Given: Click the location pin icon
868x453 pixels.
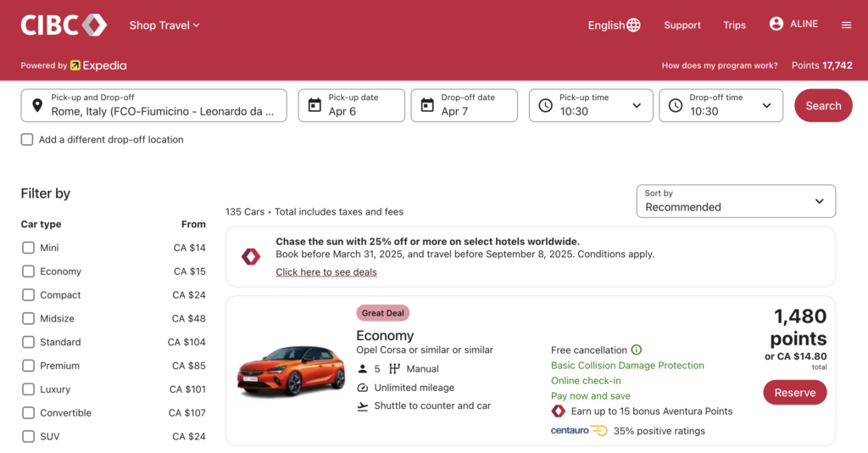Looking at the screenshot, I should (x=37, y=106).
